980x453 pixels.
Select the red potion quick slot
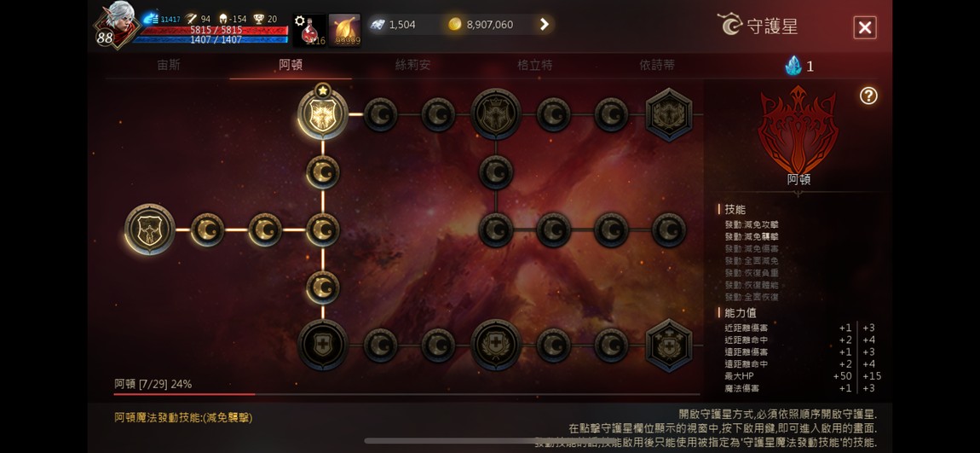pyautogui.click(x=309, y=30)
